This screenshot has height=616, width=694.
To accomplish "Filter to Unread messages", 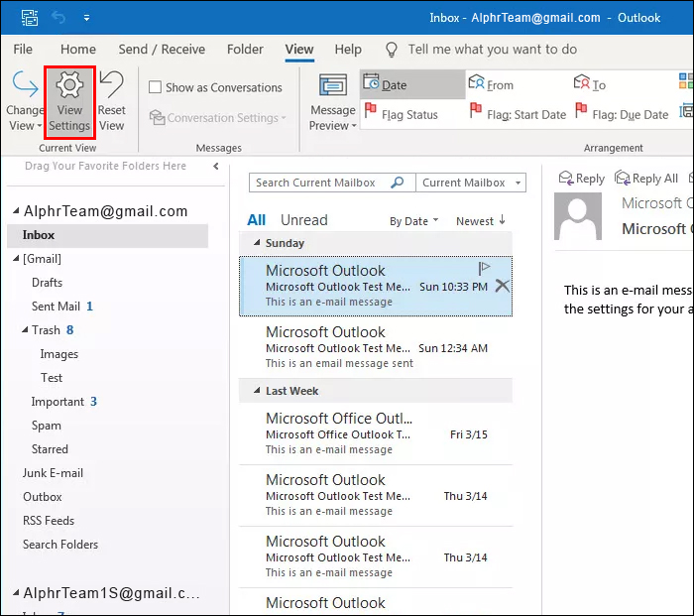I will [x=304, y=220].
